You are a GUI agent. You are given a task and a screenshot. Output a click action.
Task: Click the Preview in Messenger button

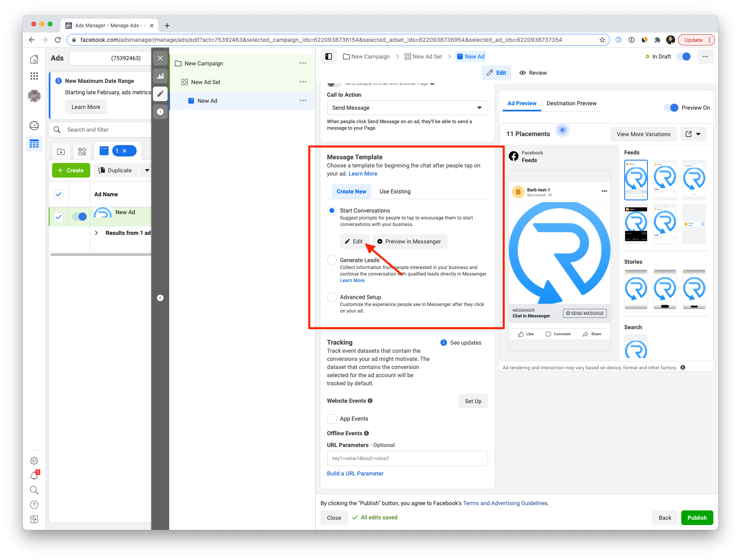(x=410, y=241)
